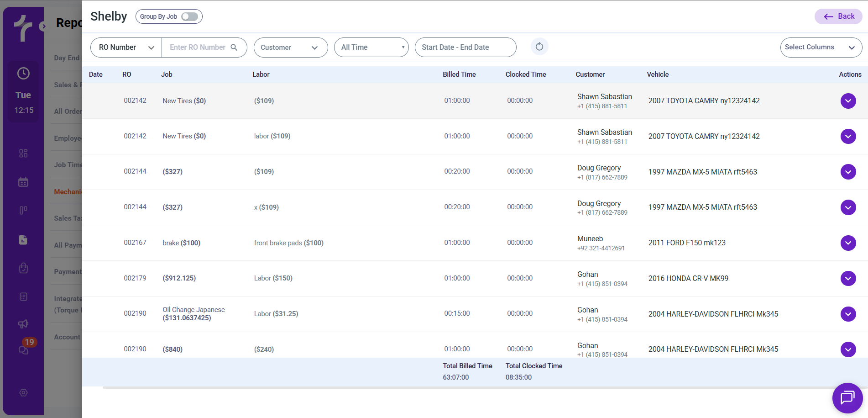Viewport: 868px width, 418px height.
Task: Toggle the Group By Job switch
Action: pyautogui.click(x=189, y=16)
